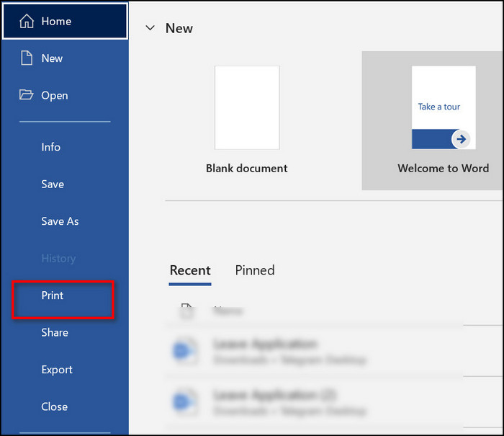Select Save in the backstage menu
The image size is (504, 436).
[53, 184]
